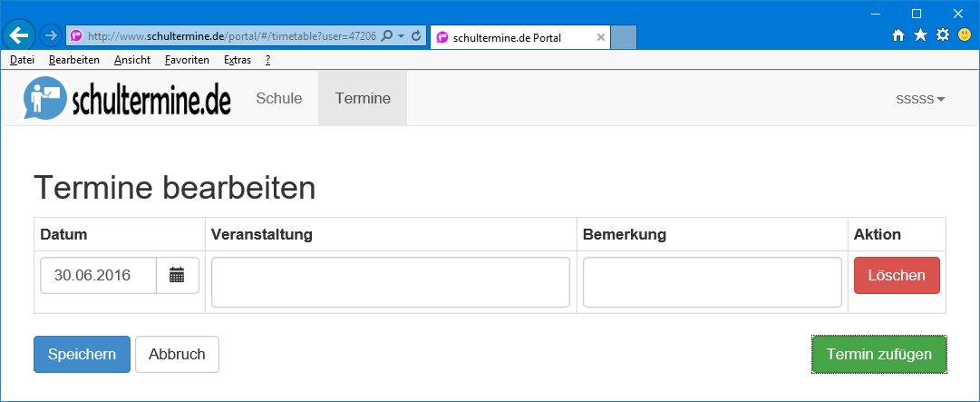The width and height of the screenshot is (980, 402).
Task: Expand the sssss user dropdown
Action: tap(921, 99)
